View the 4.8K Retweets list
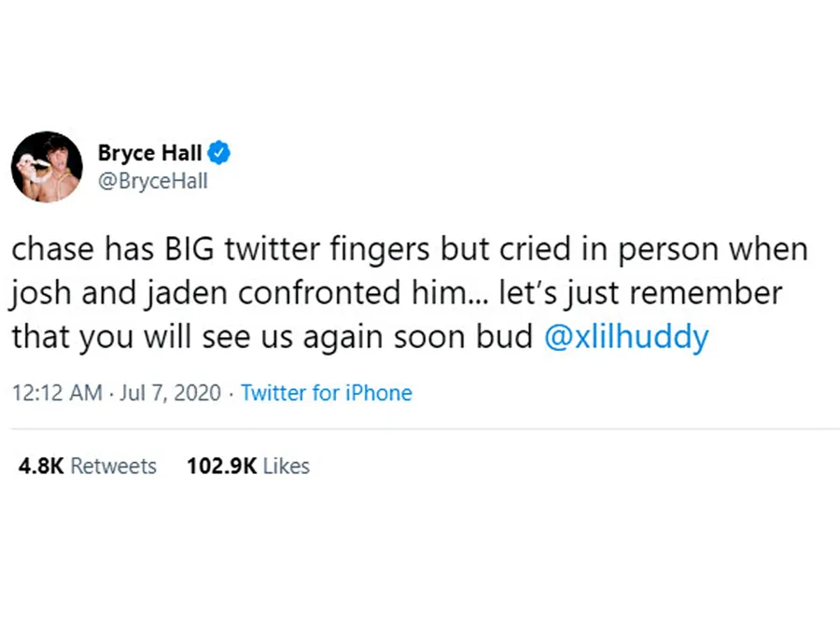This screenshot has width=840, height=630. pyautogui.click(x=87, y=466)
